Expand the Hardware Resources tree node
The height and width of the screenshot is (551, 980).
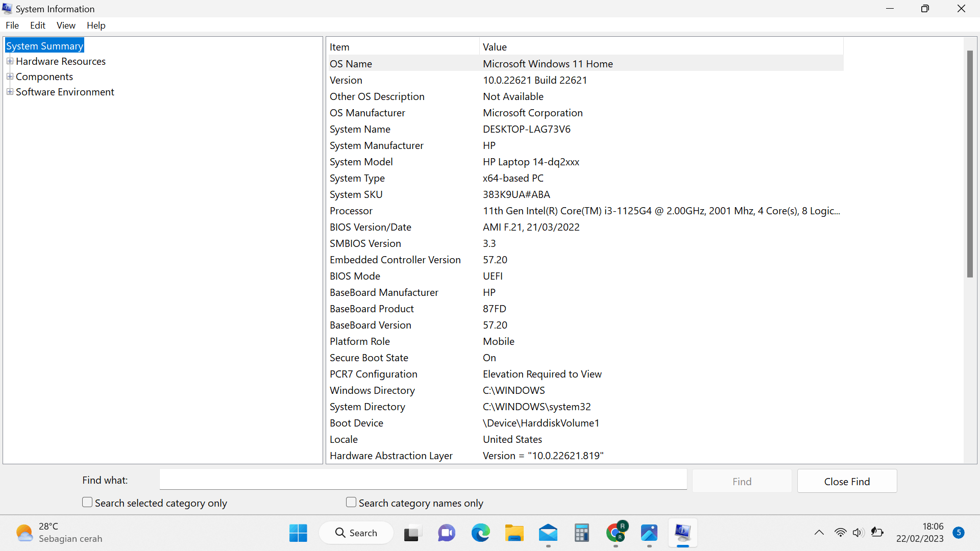click(10, 61)
